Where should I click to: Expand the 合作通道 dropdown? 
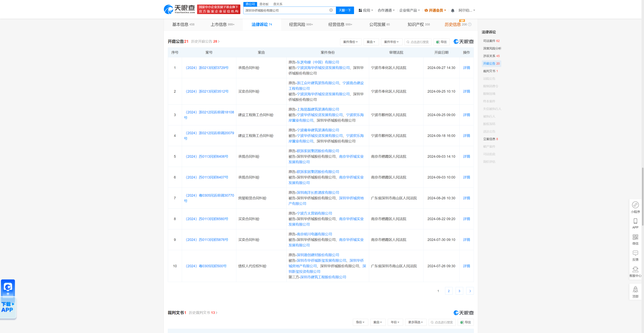click(x=386, y=10)
